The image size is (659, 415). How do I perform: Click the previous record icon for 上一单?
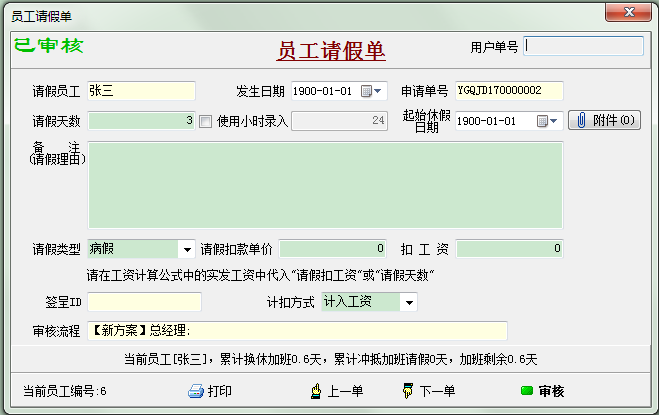317,391
